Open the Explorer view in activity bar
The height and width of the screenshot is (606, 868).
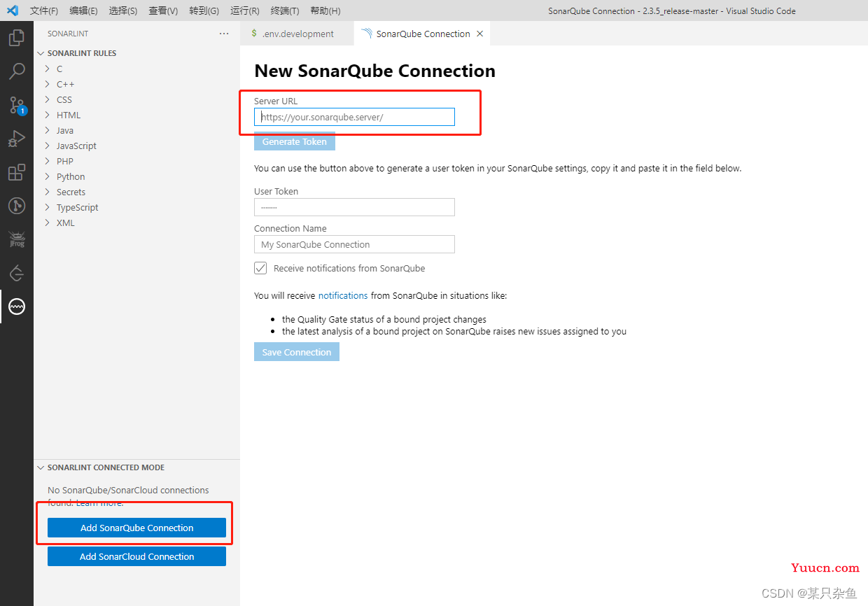click(x=17, y=37)
